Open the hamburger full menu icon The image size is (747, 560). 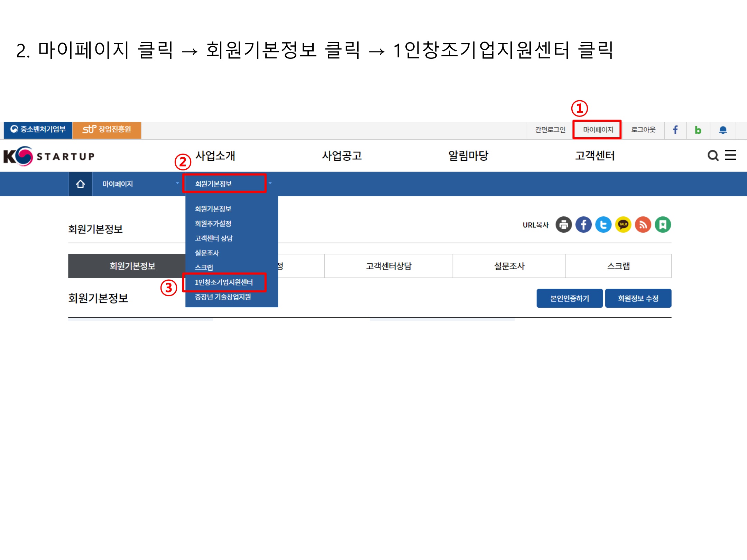coord(730,155)
